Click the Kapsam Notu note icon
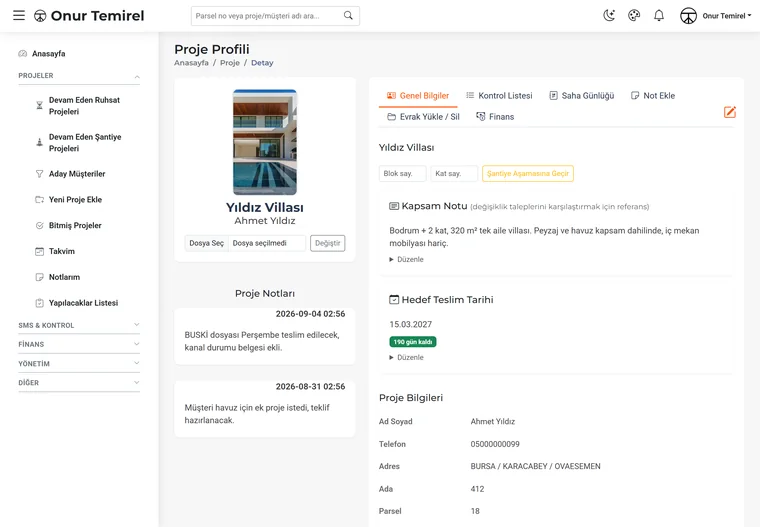The width and height of the screenshot is (760, 527). tap(394, 206)
